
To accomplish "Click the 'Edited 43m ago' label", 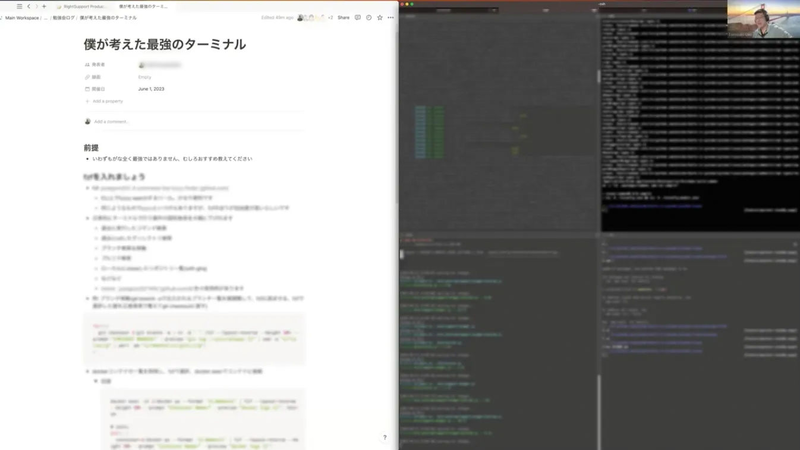I will [277, 18].
